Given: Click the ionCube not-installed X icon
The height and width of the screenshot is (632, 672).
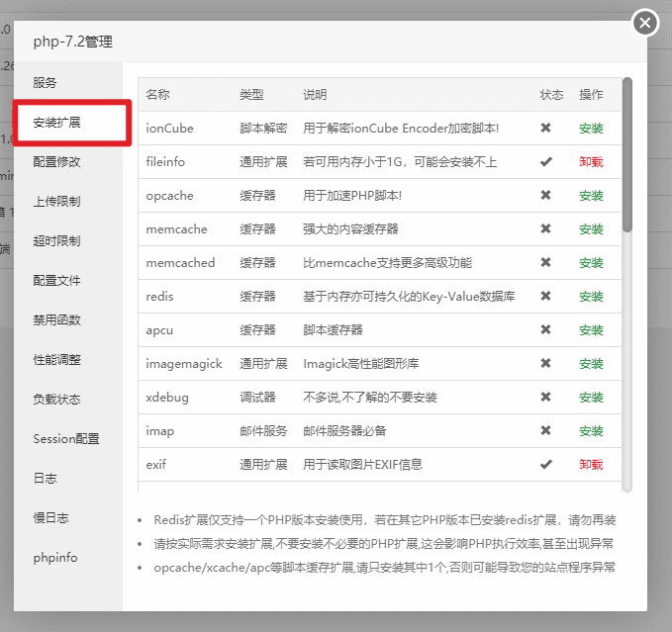Looking at the screenshot, I should [x=545, y=129].
